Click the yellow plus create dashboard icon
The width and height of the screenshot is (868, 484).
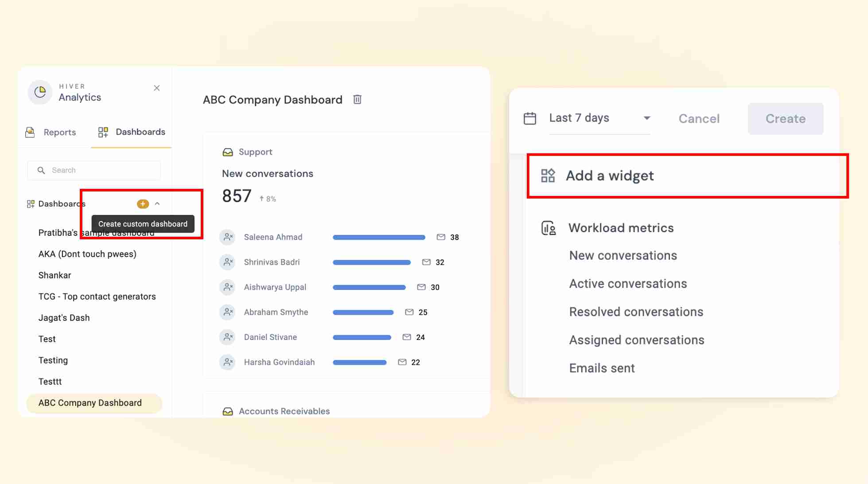[143, 204]
